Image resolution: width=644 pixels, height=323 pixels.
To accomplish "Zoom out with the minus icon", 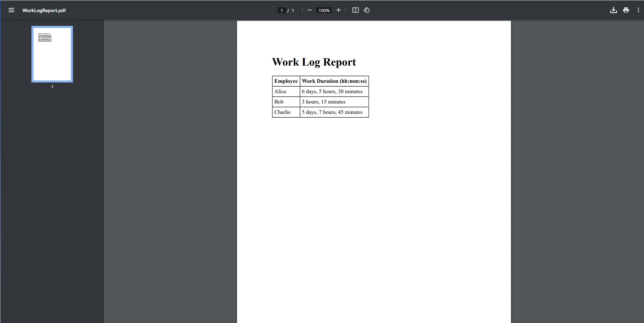I will coord(310,10).
